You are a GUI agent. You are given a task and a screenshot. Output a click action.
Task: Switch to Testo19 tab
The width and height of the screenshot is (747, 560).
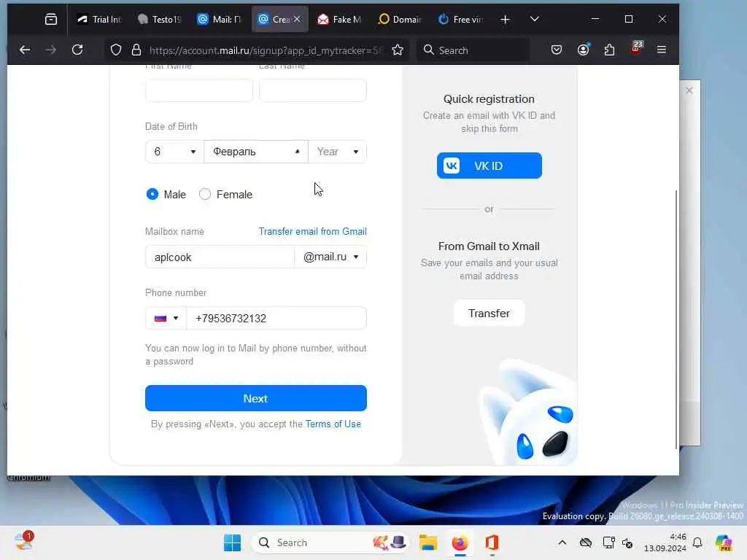coord(160,19)
